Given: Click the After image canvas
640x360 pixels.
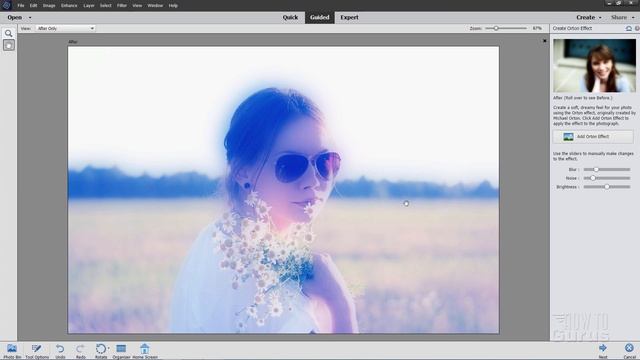Looking at the screenshot, I should [283, 190].
